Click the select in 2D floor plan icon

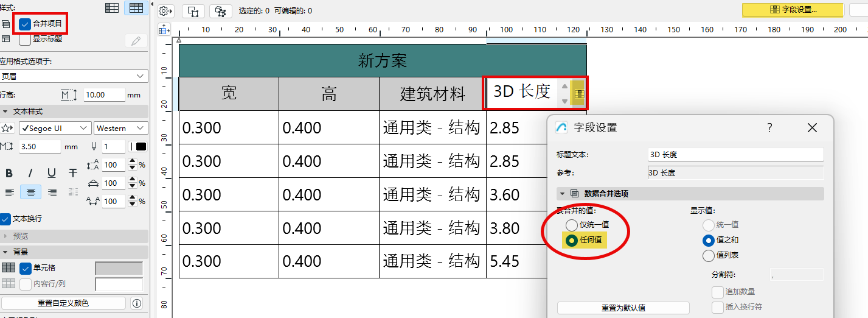tap(193, 11)
